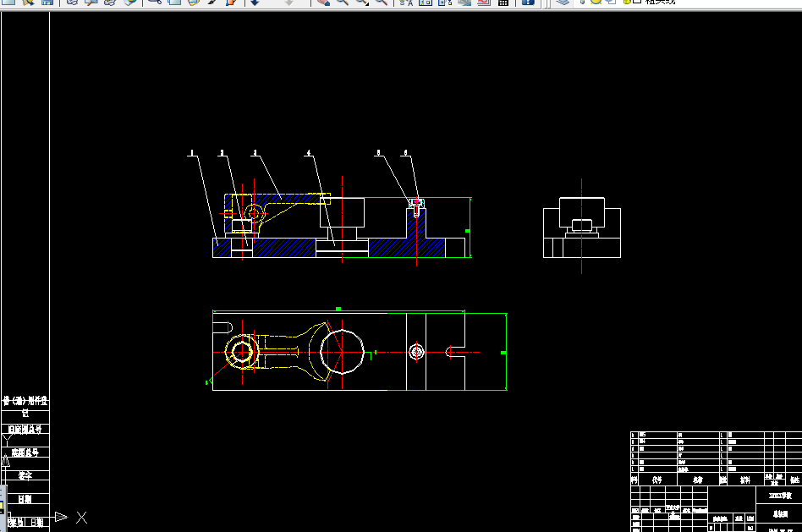Select callout number 1 leader label
The height and width of the screenshot is (532, 802).
(x=192, y=152)
